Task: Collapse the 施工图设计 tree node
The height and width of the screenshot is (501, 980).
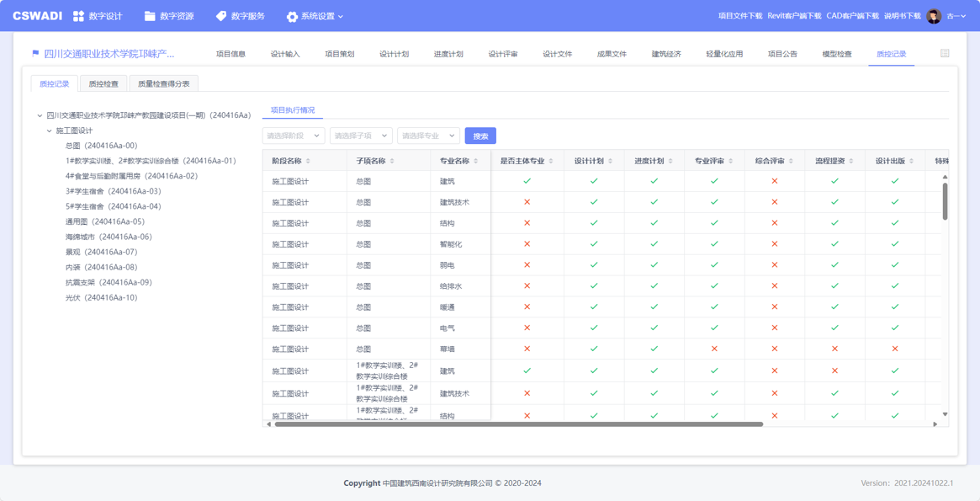Action: tap(50, 131)
